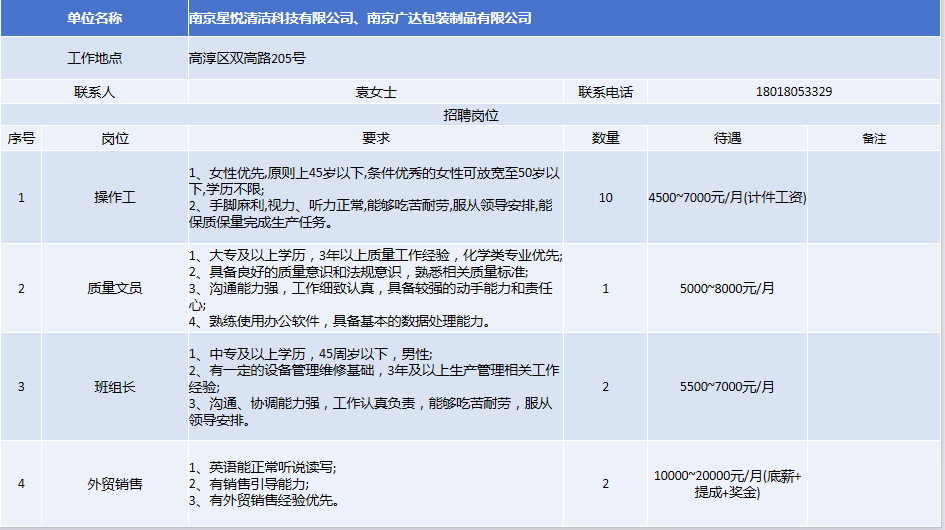Select the 备注 column header
The width and height of the screenshot is (945, 530).
click(874, 138)
